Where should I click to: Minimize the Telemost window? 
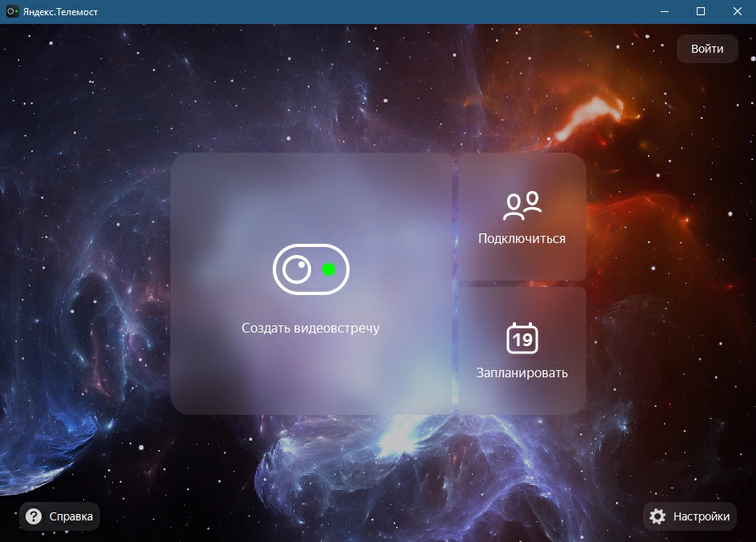(x=665, y=11)
